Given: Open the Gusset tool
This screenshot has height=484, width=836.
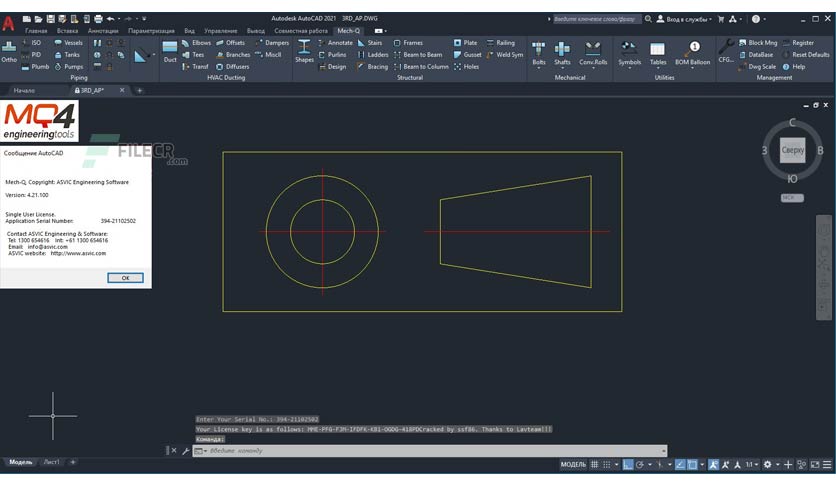Looking at the screenshot, I should [468, 55].
